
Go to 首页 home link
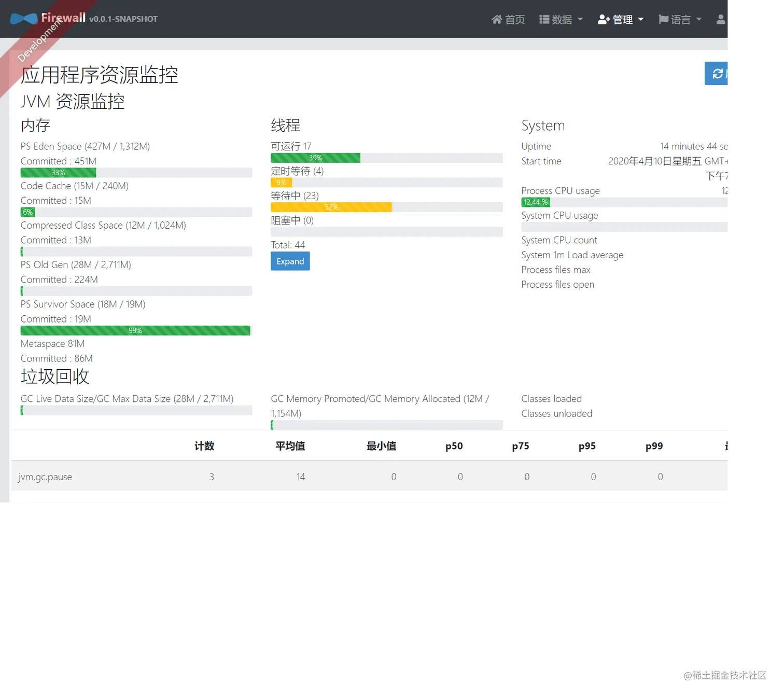(508, 20)
